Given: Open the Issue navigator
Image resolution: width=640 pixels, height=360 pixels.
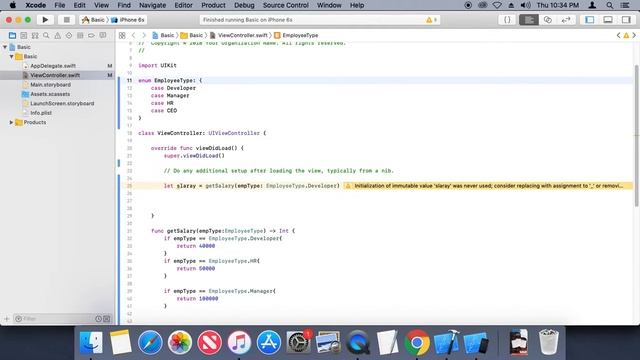Looking at the screenshot, I should pyautogui.click(x=58, y=36).
